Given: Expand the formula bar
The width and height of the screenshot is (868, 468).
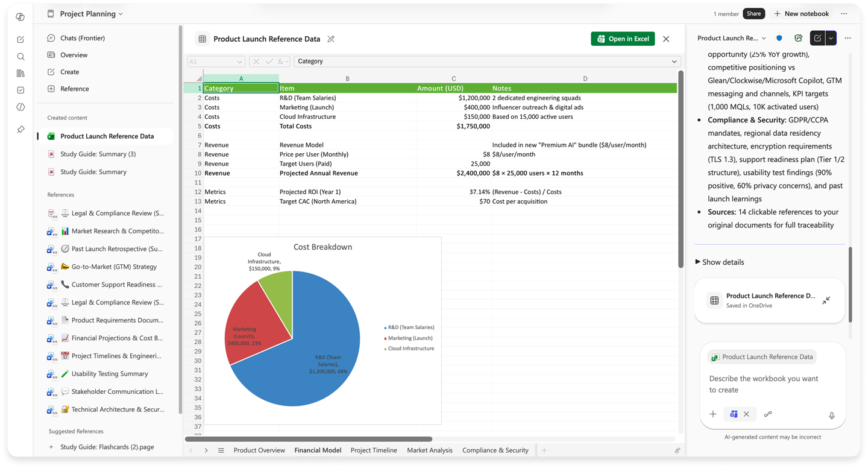Looking at the screenshot, I should pos(674,62).
